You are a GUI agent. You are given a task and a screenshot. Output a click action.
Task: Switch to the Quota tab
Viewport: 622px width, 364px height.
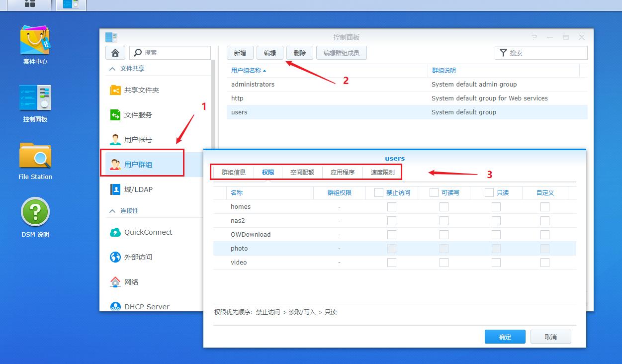[x=302, y=173]
